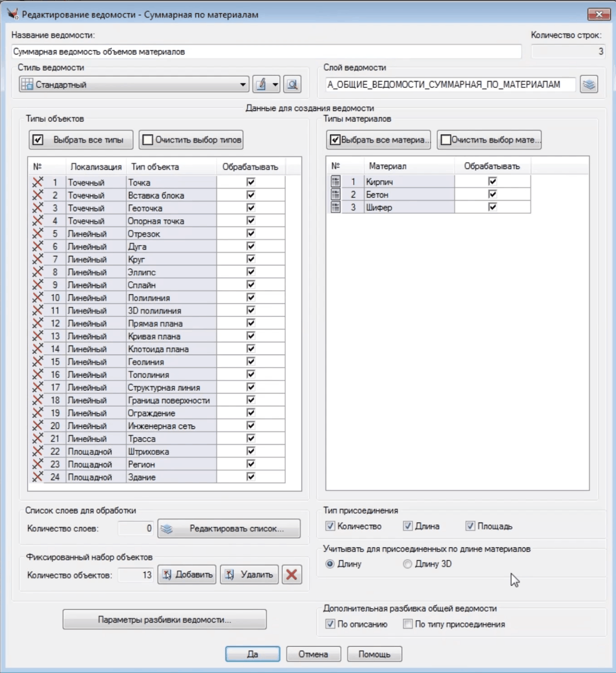This screenshot has width=616, height=673.
Task: Expand the edit style button arrow
Action: [x=275, y=85]
